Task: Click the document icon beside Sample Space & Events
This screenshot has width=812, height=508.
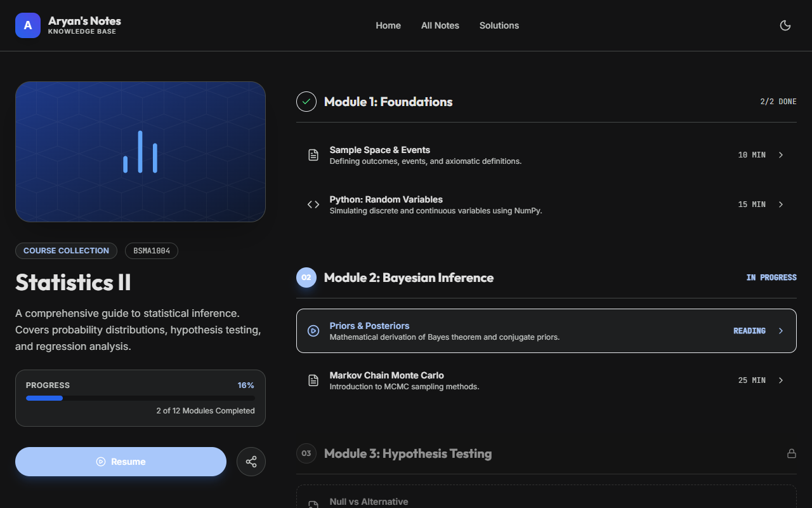Action: click(313, 155)
